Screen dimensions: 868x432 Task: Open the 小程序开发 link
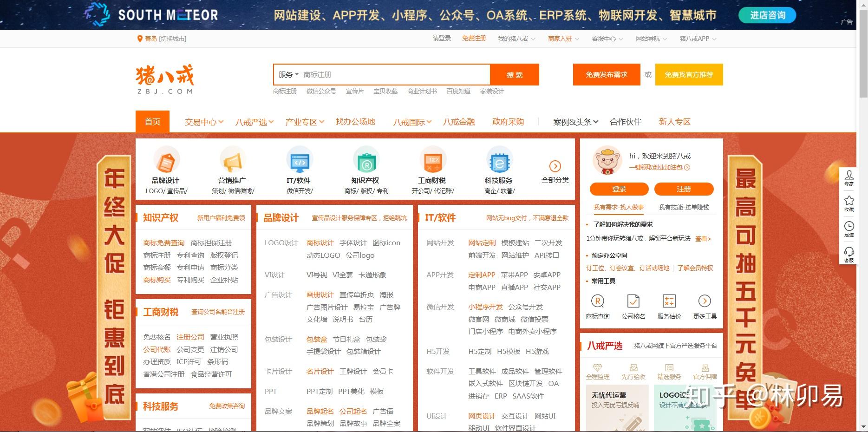pos(485,307)
